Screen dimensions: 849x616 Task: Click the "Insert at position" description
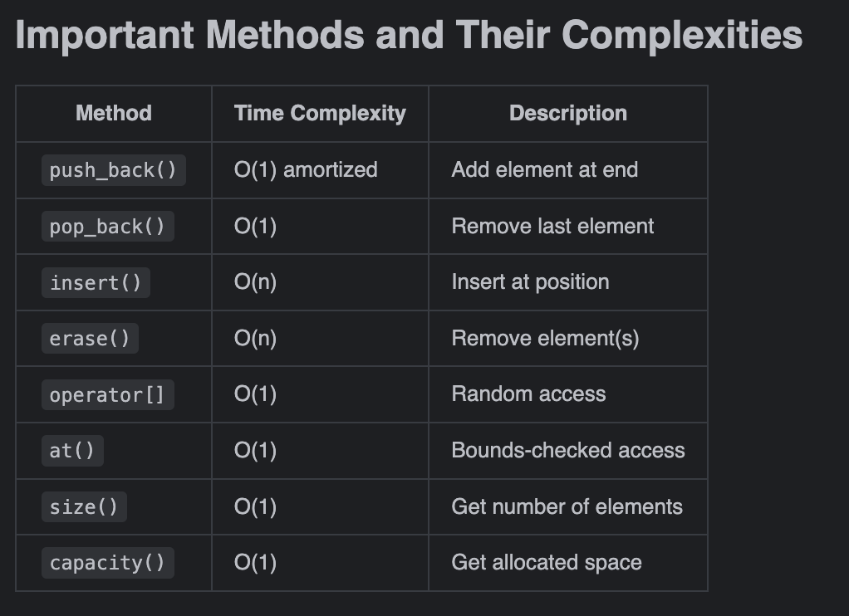pyautogui.click(x=530, y=282)
